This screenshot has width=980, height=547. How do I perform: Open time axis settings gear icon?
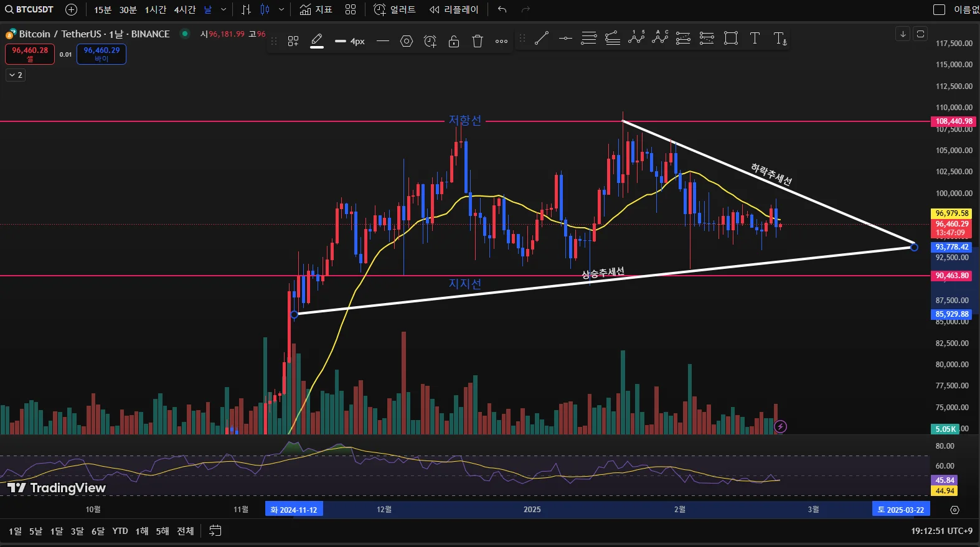click(954, 510)
